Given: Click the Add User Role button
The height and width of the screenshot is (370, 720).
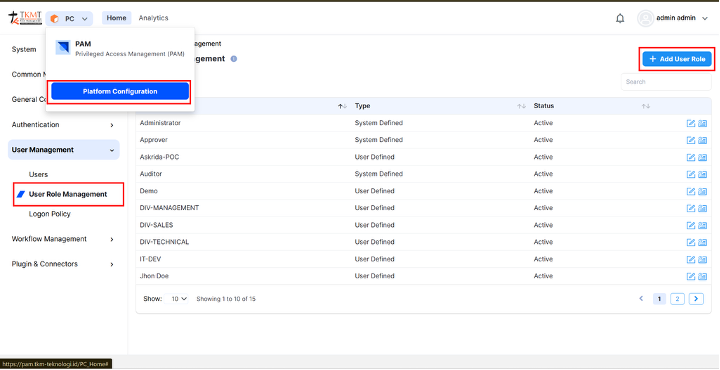Looking at the screenshot, I should pyautogui.click(x=677, y=59).
